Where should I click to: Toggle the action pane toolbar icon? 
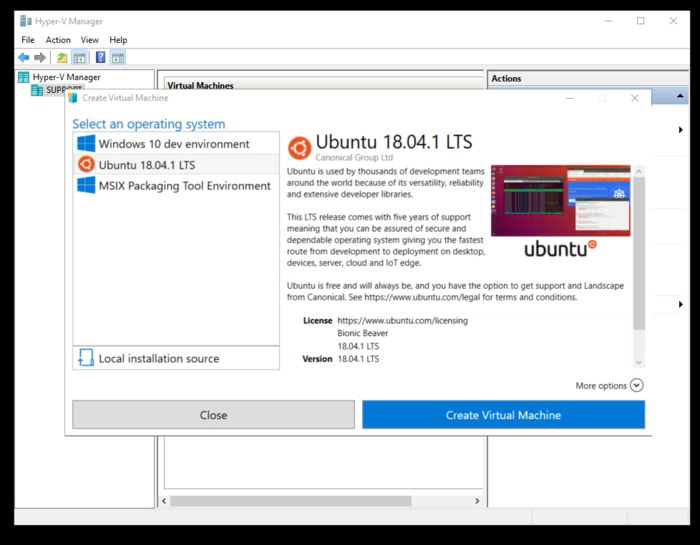point(118,57)
